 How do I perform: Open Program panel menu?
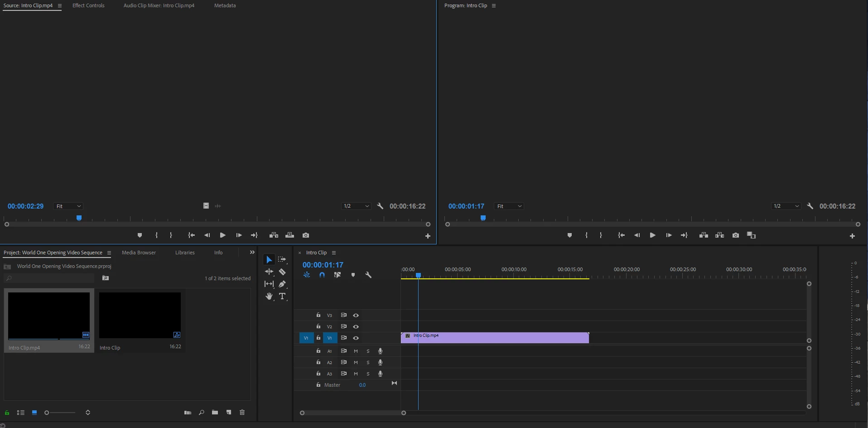[494, 6]
